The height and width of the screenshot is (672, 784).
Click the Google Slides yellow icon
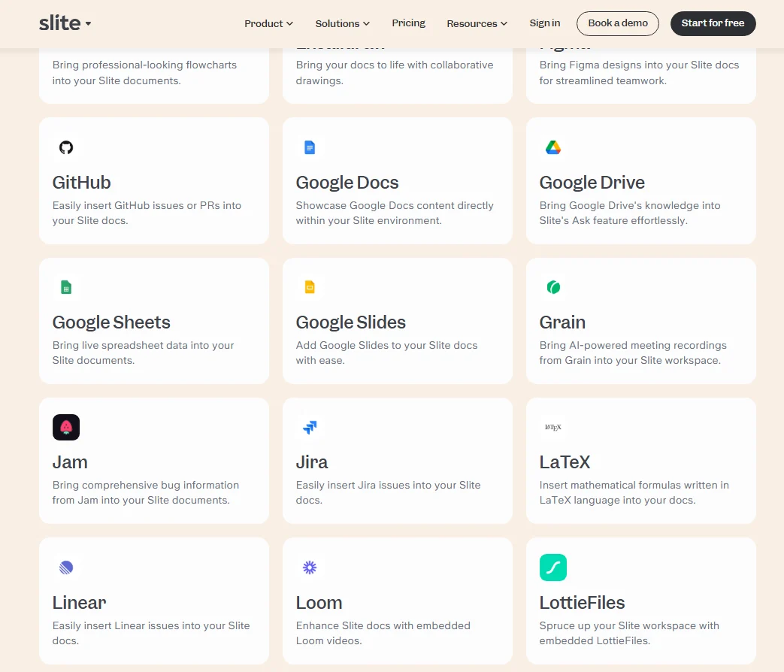coord(310,287)
